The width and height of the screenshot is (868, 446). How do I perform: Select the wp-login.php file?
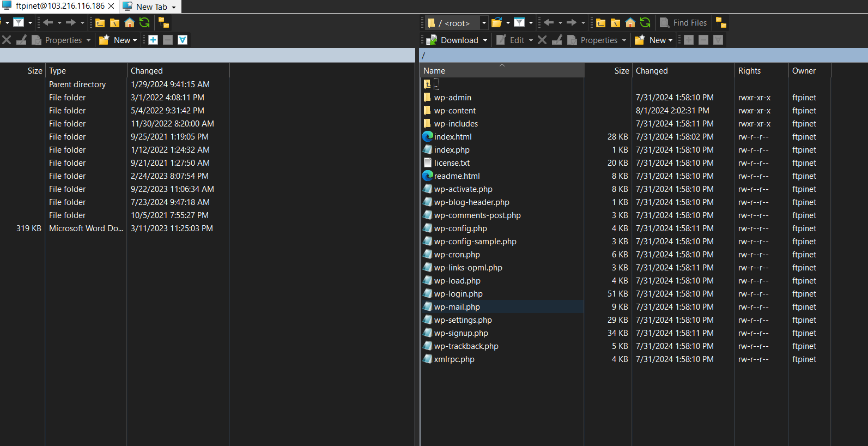pos(458,294)
